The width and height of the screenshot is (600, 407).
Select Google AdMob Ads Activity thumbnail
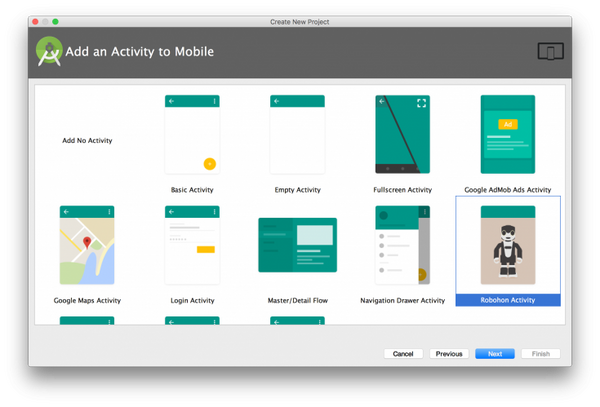coord(507,136)
